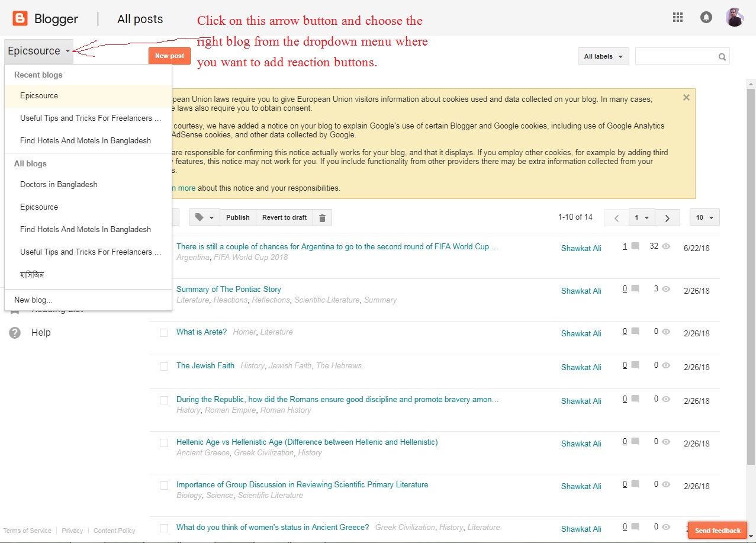The image size is (756, 543).
Task: Choose New blog... menu entry
Action: 88,300
